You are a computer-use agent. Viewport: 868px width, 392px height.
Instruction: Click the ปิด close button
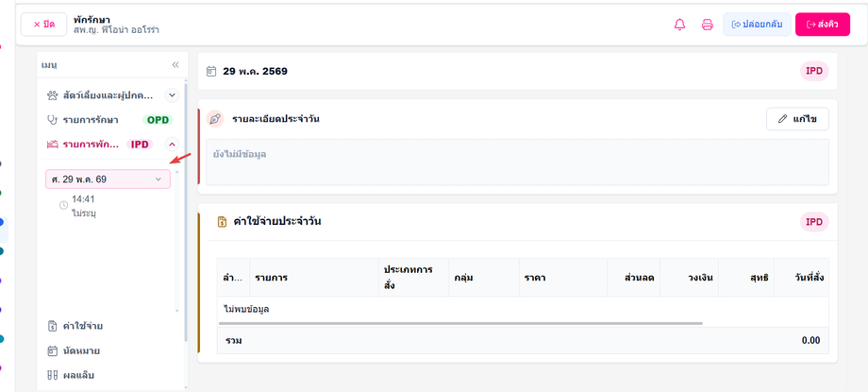43,25
